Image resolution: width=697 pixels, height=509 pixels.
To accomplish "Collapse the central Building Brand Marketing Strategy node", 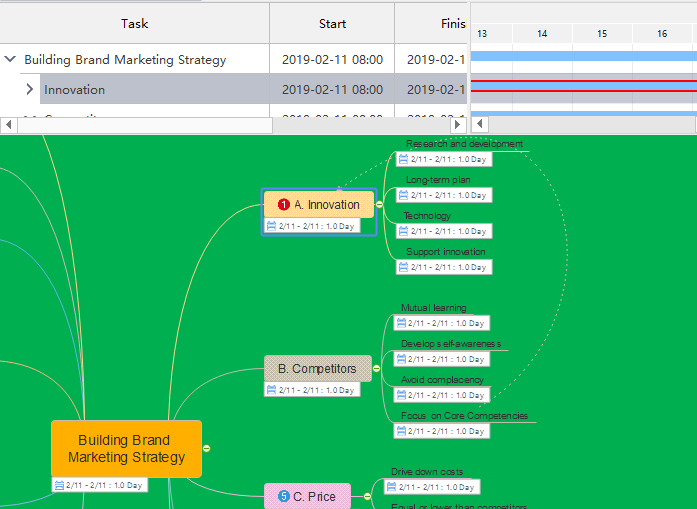I will click(208, 449).
